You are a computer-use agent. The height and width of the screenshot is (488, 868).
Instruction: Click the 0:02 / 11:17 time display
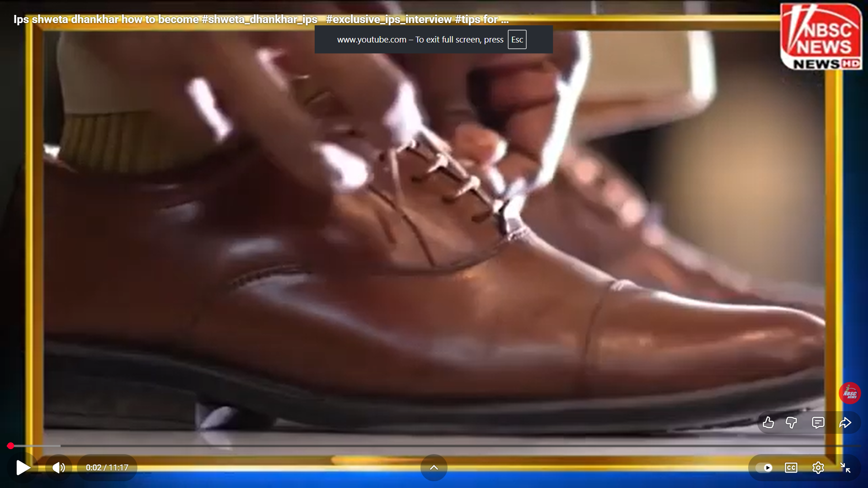tap(107, 468)
